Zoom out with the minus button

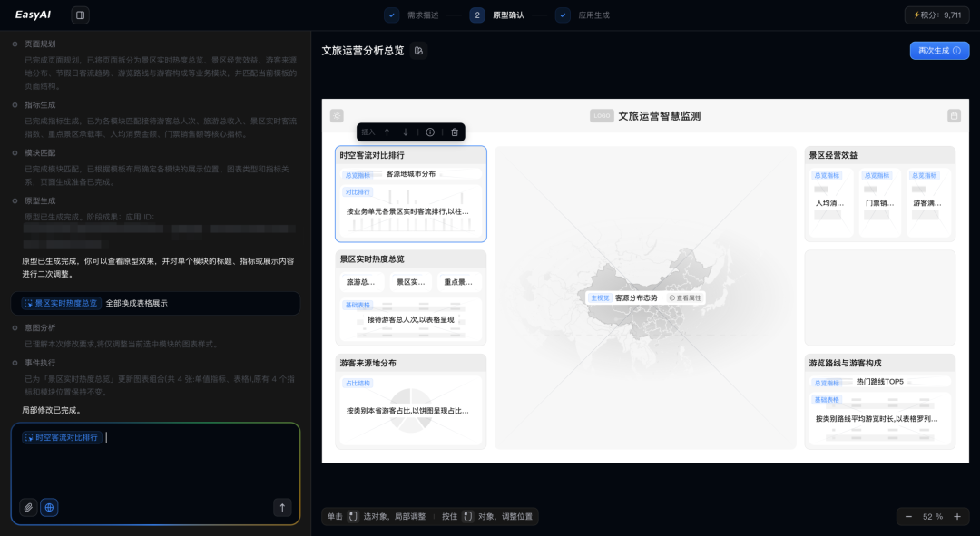(x=908, y=517)
